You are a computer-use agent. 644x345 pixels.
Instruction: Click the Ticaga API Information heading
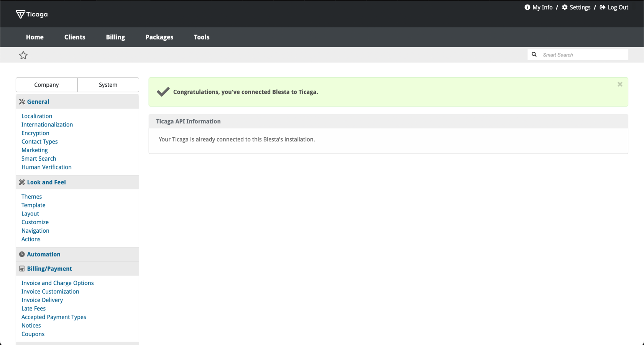[188, 121]
